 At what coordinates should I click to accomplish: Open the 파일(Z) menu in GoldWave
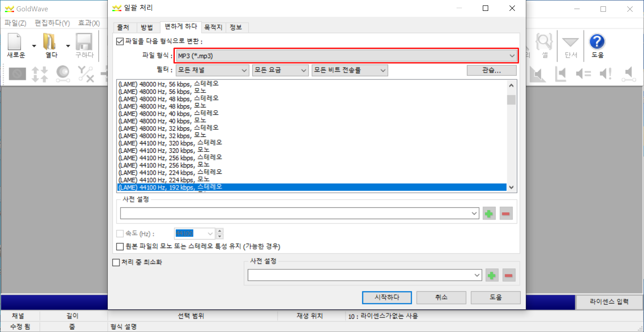coord(15,23)
